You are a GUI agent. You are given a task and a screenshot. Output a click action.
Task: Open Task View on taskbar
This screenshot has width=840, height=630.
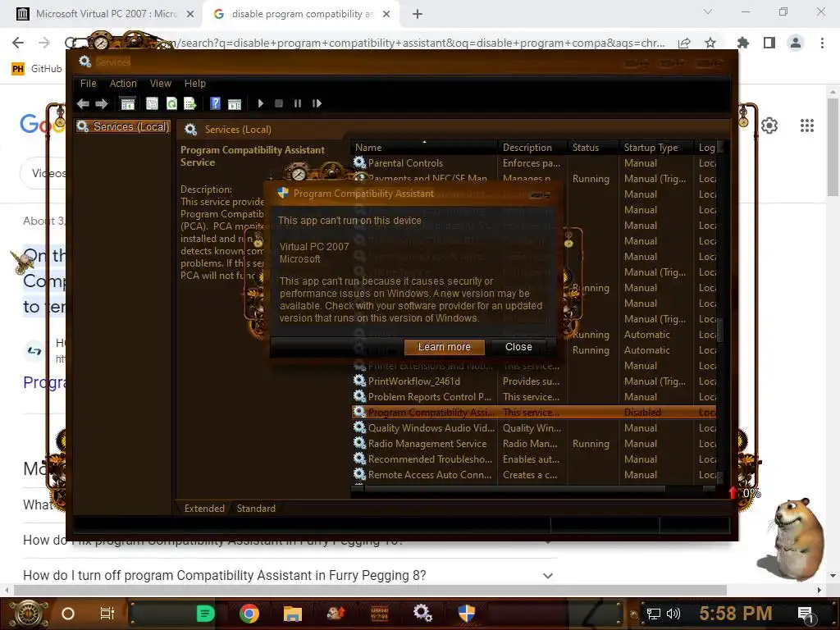[x=107, y=614]
